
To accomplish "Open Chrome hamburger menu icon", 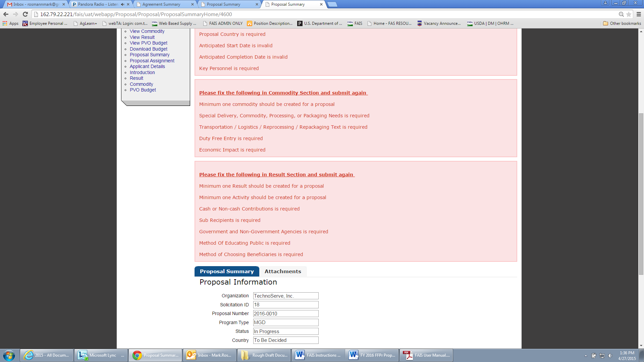I will 639,14.
